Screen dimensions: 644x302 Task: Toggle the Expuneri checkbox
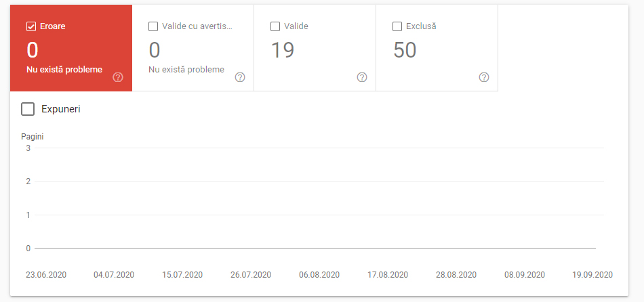(x=28, y=109)
